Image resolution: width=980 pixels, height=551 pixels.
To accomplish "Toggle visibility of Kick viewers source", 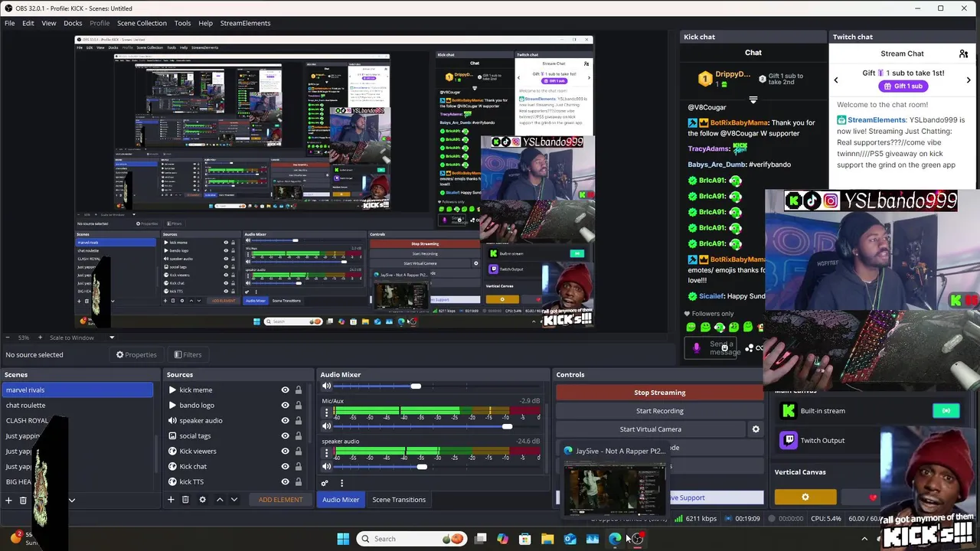I will point(285,451).
